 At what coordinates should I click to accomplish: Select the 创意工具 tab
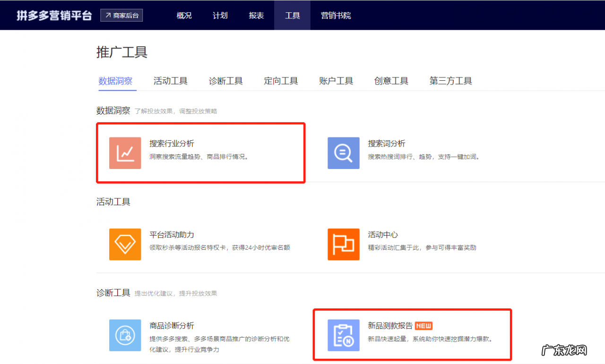point(391,81)
